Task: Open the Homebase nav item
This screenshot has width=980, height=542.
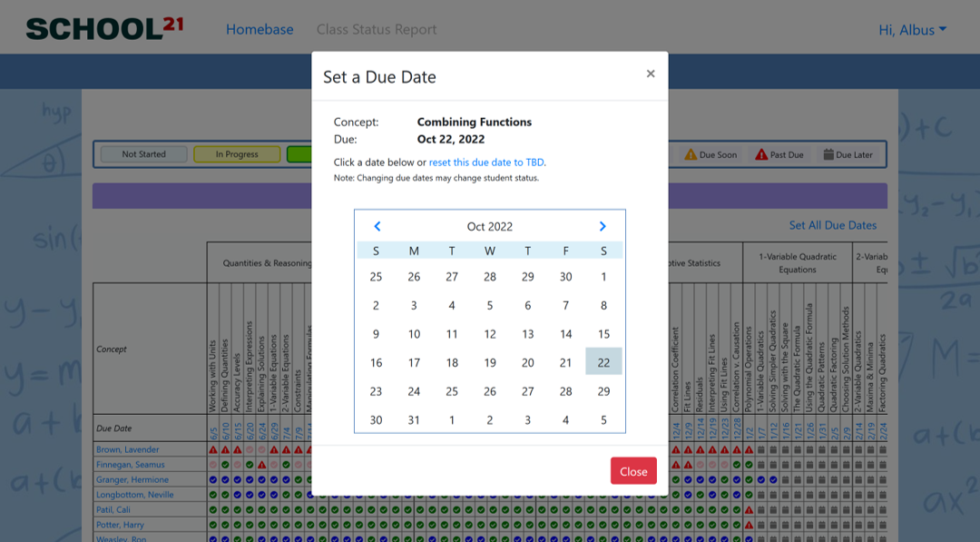Action: click(260, 29)
